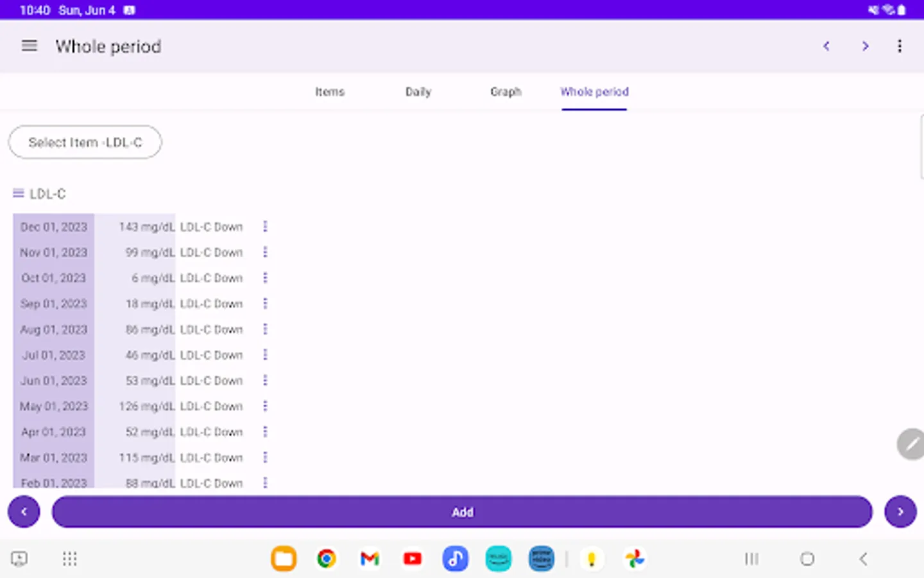Click the 6 mg/dL value
Screen dimensions: 924x578
tap(153, 278)
